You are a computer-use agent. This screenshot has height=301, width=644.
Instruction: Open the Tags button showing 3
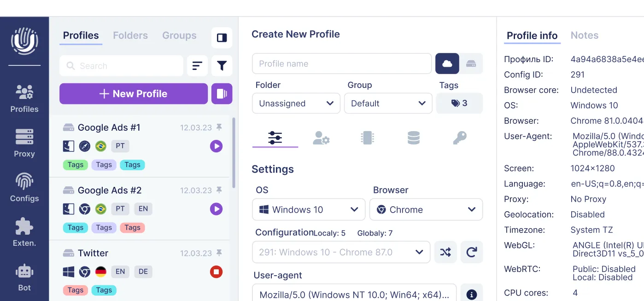tap(459, 103)
